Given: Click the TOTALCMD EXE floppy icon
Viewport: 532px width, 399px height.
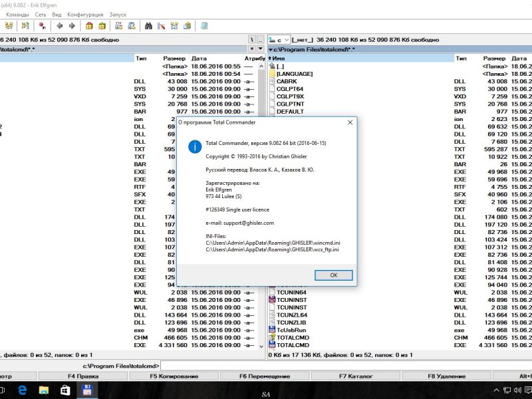Looking at the screenshot, I should 272,344.
